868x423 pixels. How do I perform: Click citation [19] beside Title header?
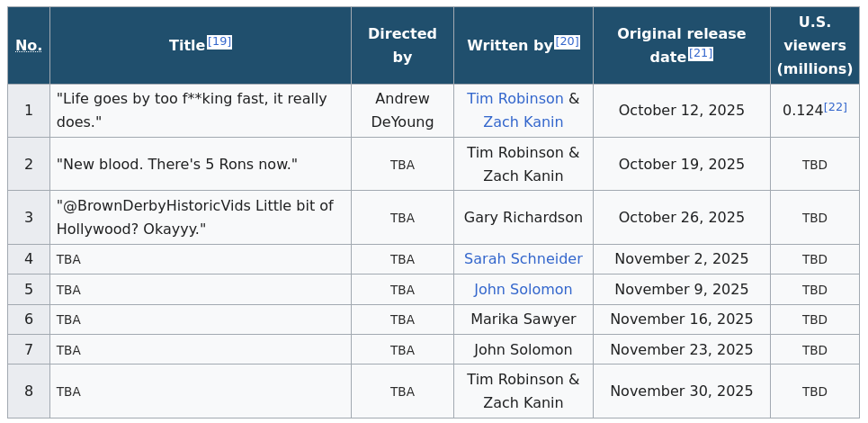tap(219, 41)
